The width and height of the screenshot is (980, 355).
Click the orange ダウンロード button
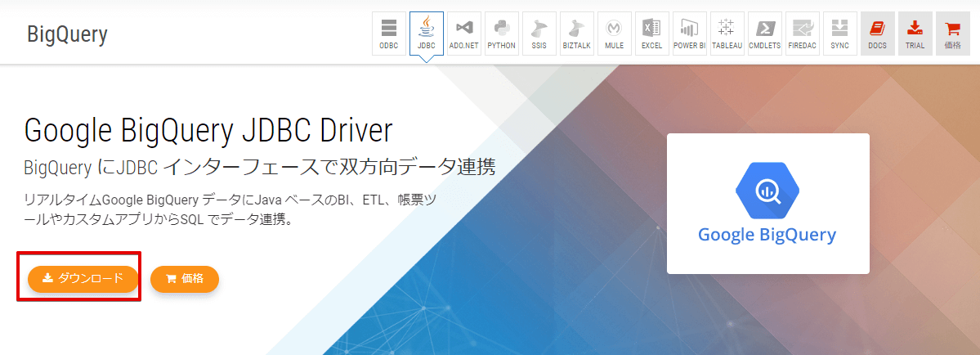coord(83,279)
